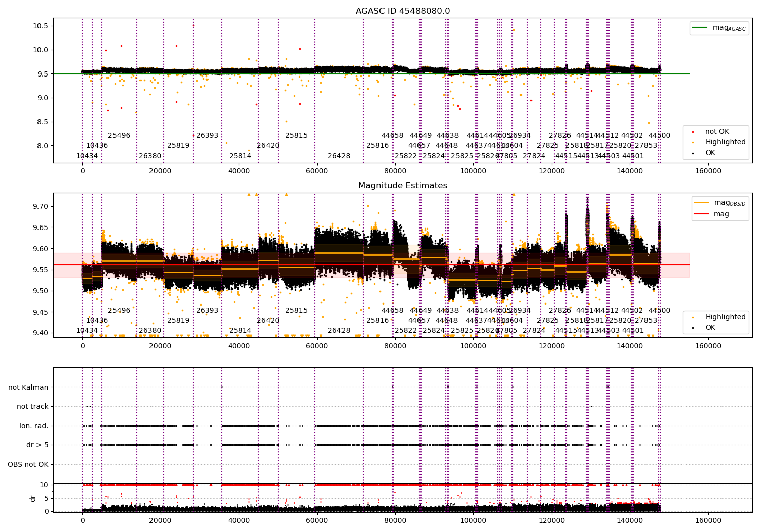Click obsid label 25496 in the Magnitude Estimates plot
This screenshot has width=760, height=532.
(119, 311)
